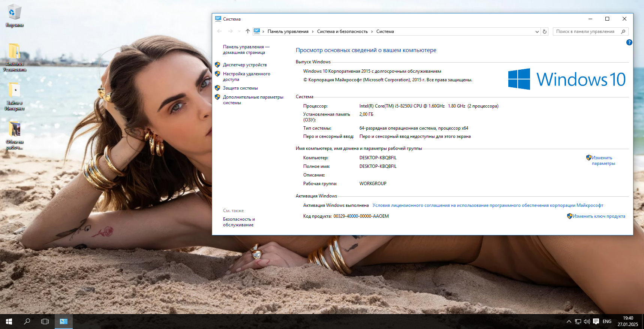644x329 pixels.
Task: Click the shield icon beside Защита системы
Action: pos(217,88)
